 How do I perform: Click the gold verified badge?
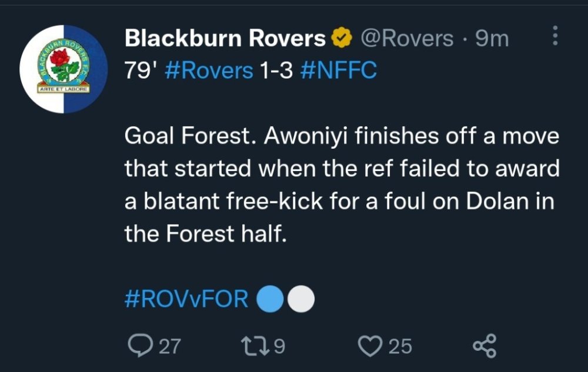tap(341, 39)
